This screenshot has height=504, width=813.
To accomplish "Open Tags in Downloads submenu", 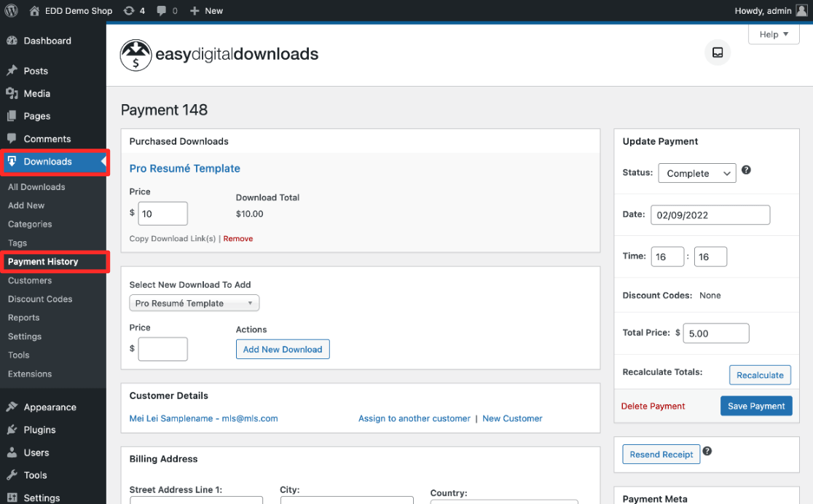I will [17, 243].
